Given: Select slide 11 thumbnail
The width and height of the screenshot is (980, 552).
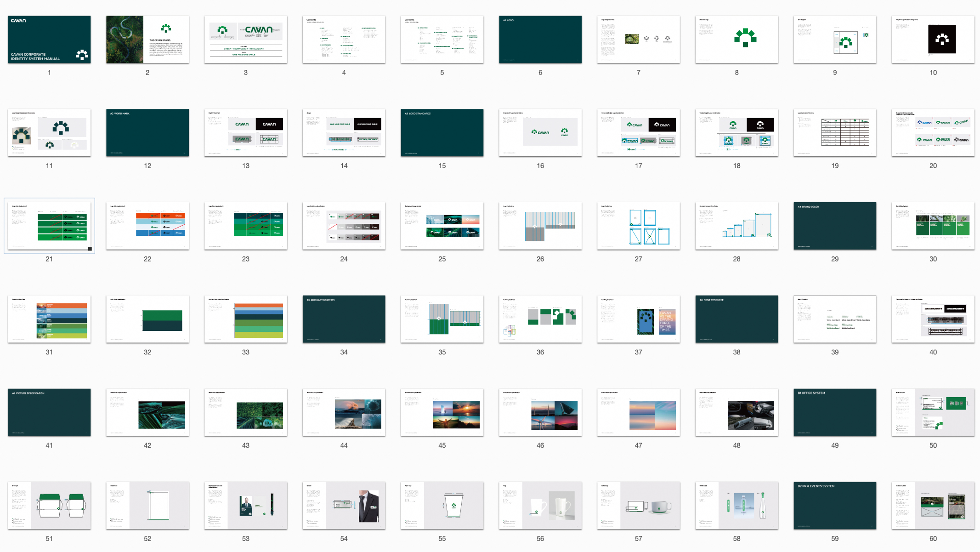Looking at the screenshot, I should [49, 133].
